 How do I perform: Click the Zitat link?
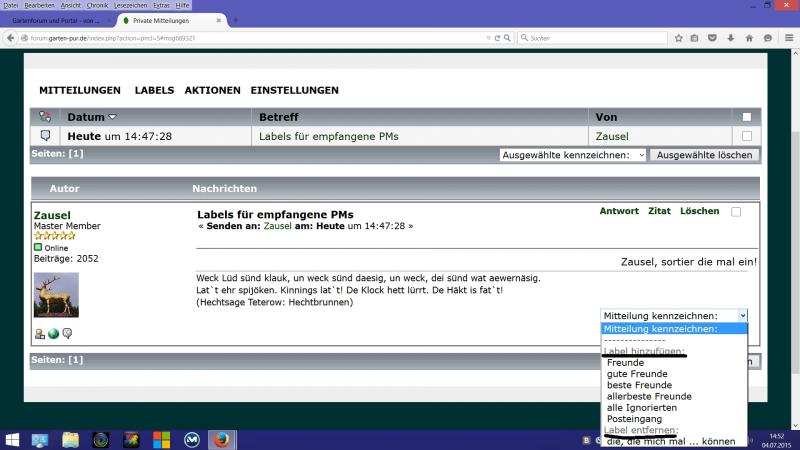point(659,211)
